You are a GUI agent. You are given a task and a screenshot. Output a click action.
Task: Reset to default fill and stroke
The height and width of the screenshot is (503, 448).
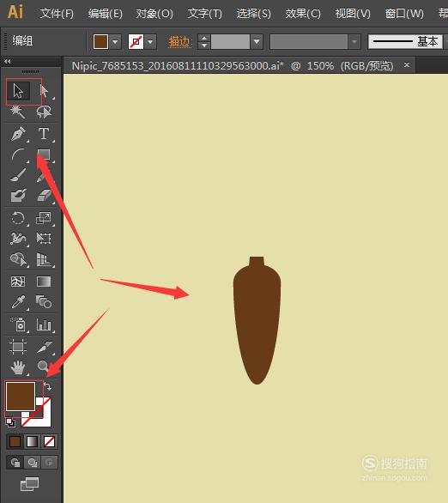click(10, 423)
